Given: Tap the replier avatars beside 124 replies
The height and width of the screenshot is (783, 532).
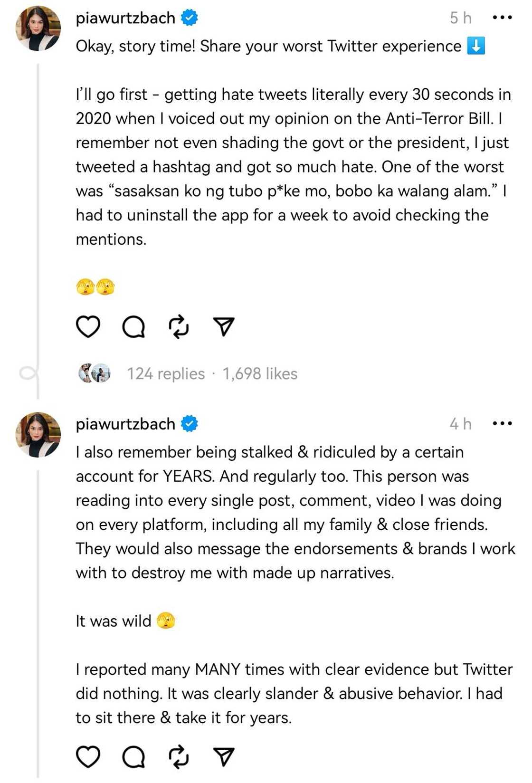Looking at the screenshot, I should (x=95, y=373).
